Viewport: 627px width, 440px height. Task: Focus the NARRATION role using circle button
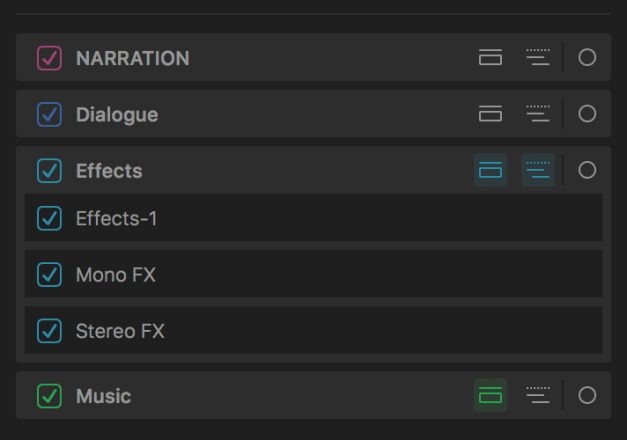pos(587,58)
